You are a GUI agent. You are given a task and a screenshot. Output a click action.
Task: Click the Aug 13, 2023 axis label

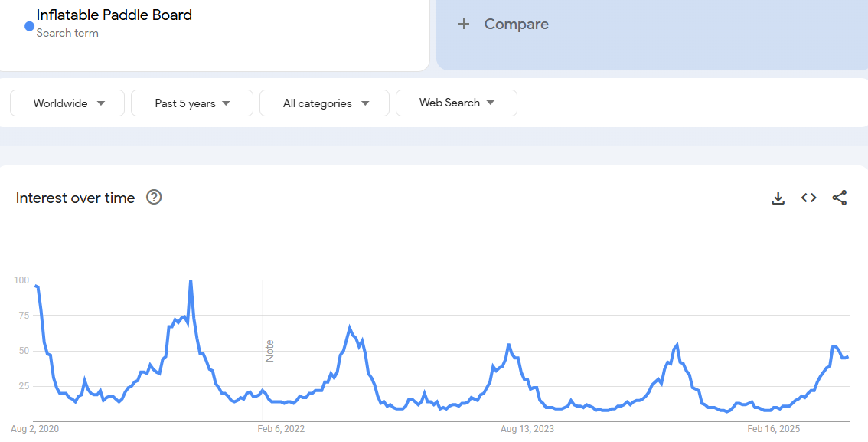click(527, 429)
